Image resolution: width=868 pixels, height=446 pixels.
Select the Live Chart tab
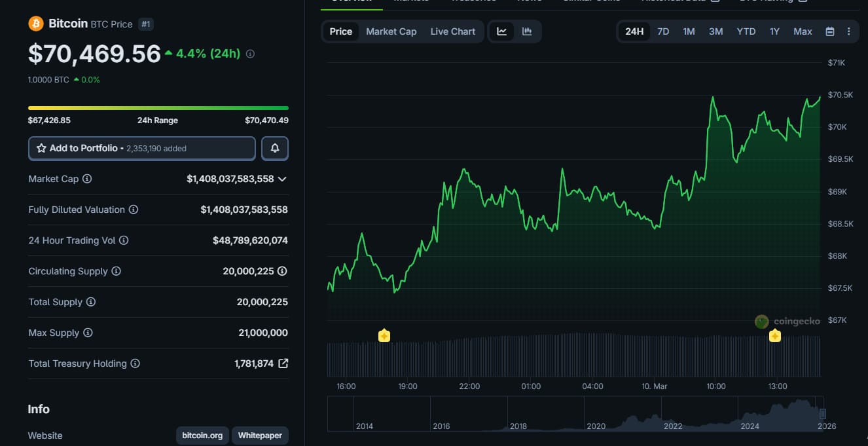[x=453, y=31]
